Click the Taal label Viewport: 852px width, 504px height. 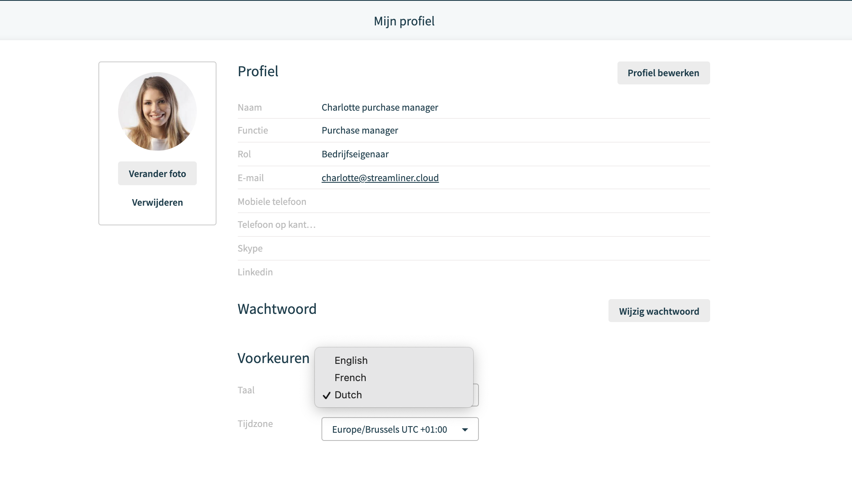(x=246, y=390)
